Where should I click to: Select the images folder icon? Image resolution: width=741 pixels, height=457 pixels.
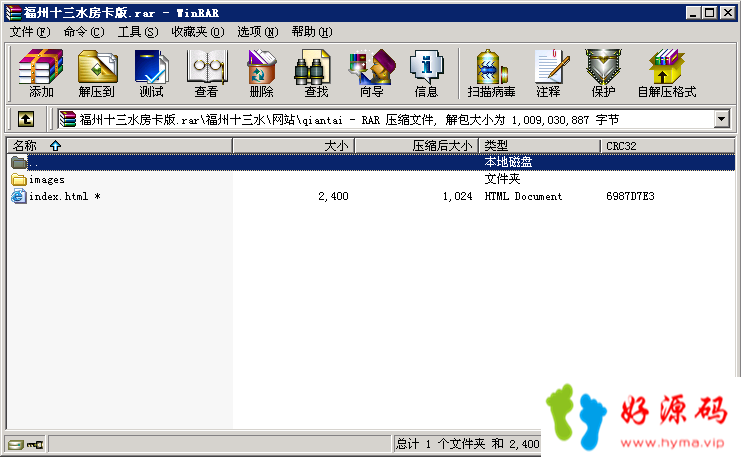pyautogui.click(x=19, y=180)
